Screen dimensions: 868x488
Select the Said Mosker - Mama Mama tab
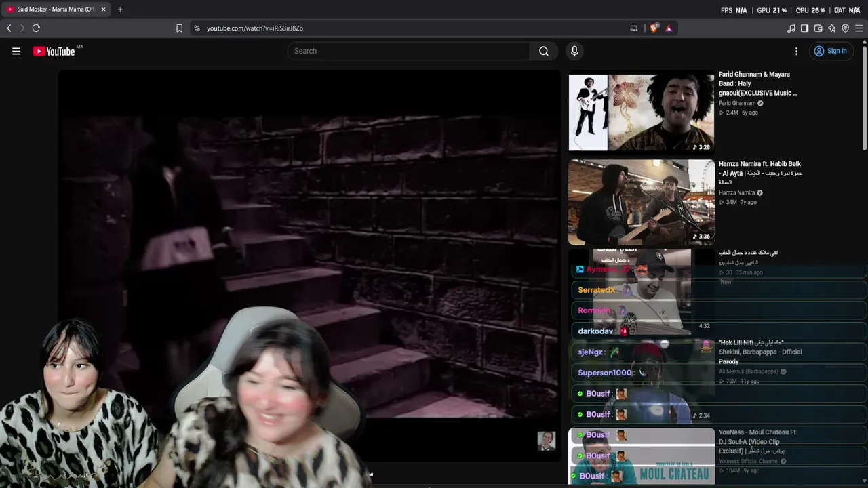point(56,9)
